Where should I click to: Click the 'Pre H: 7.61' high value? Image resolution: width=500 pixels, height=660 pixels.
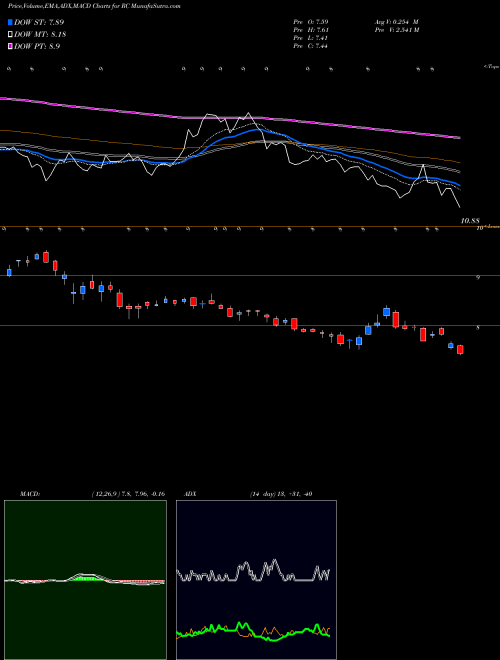click(311, 30)
